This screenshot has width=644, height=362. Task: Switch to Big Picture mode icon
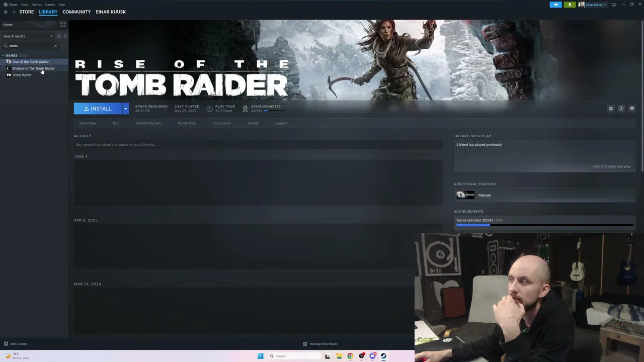[614, 5]
